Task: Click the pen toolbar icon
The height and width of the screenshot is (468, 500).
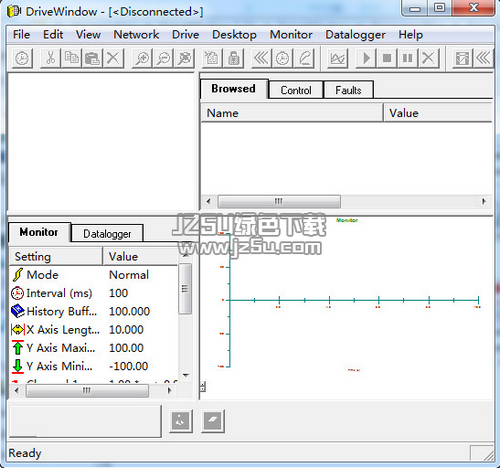Action: click(304, 59)
